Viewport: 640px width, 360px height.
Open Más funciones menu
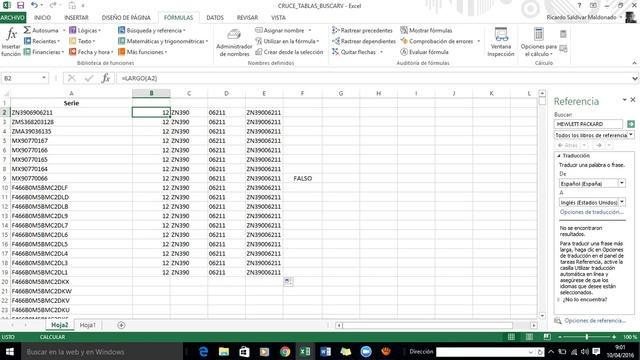tap(143, 52)
